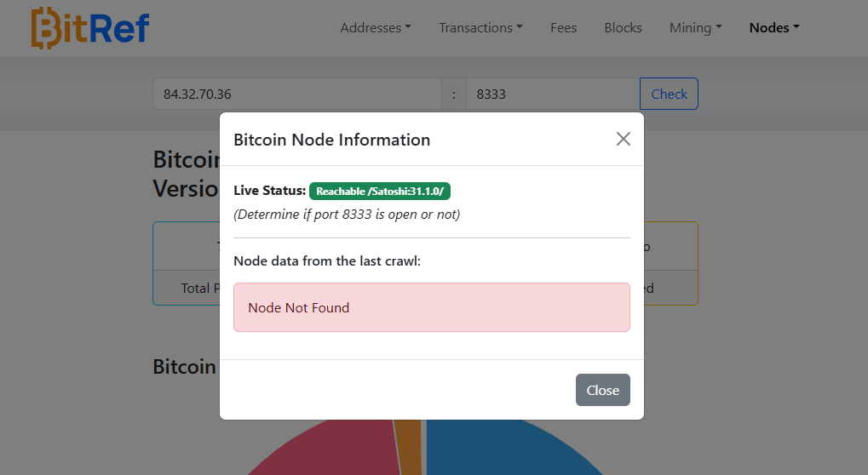This screenshot has height=475, width=868.
Task: Close dialog with the X icon
Action: pos(624,139)
